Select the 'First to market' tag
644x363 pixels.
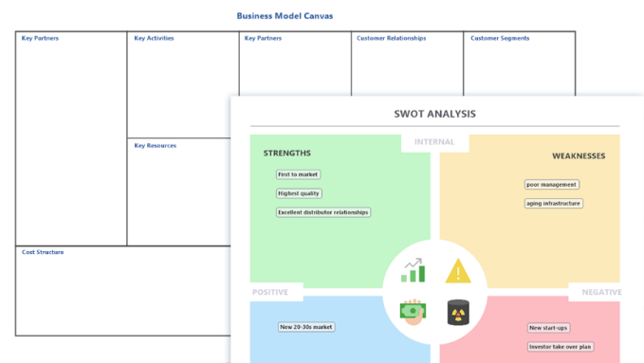tap(298, 174)
